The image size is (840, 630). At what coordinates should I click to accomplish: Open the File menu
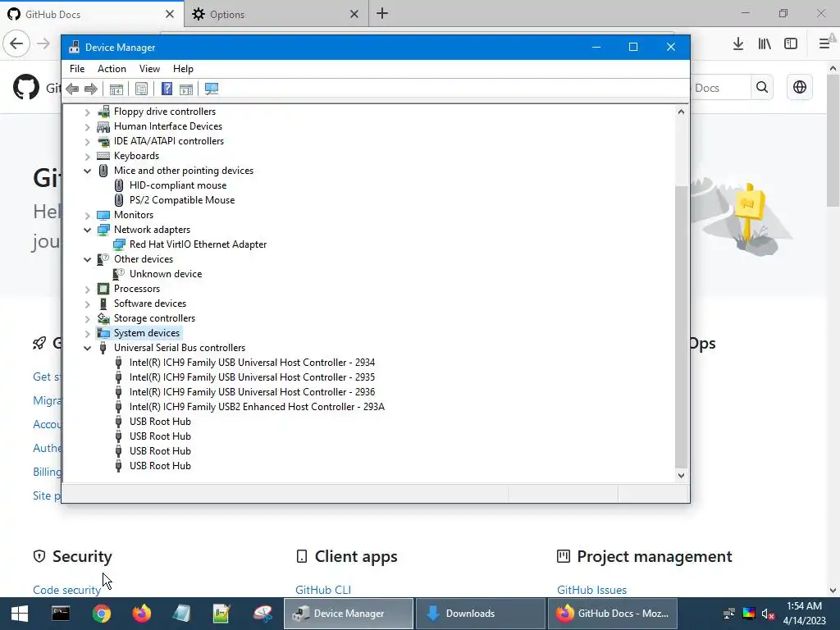77,69
